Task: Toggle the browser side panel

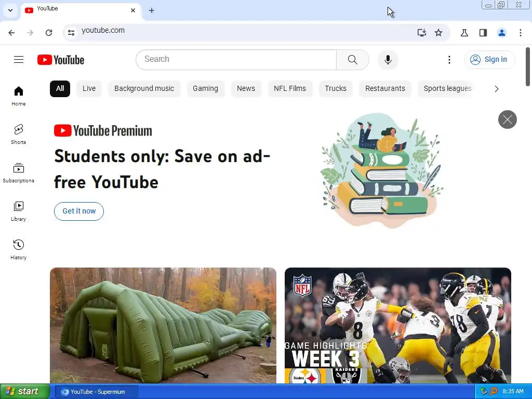Action: pyautogui.click(x=483, y=33)
